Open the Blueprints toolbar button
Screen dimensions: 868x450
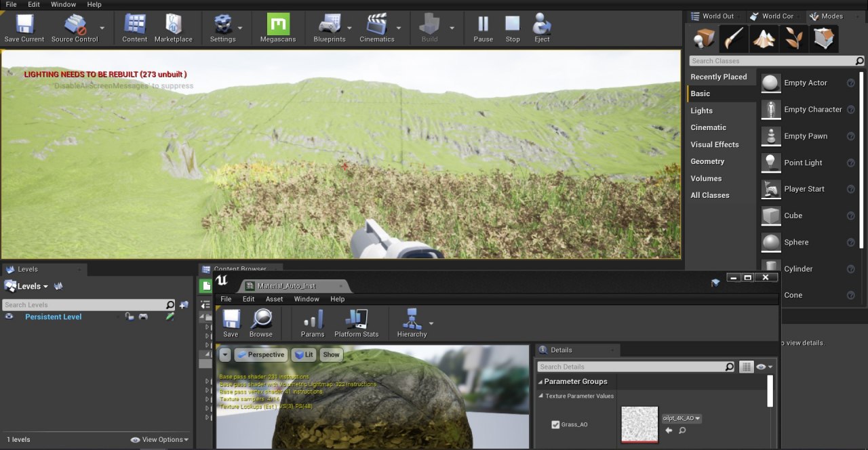tap(330, 28)
